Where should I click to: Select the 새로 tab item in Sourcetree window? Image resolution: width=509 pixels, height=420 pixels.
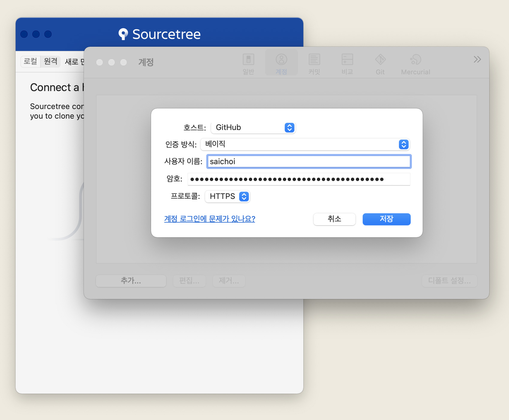tap(74, 62)
